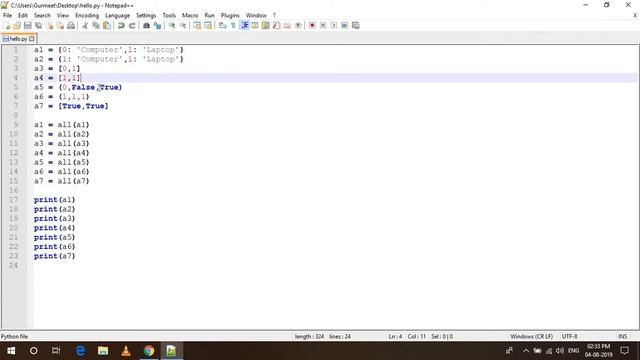Open the Run menu

pos(209,15)
